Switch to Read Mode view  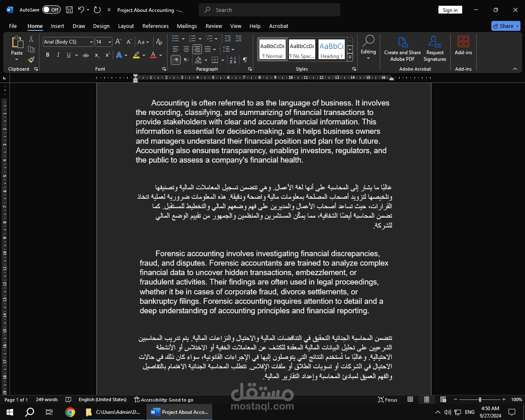(x=410, y=399)
